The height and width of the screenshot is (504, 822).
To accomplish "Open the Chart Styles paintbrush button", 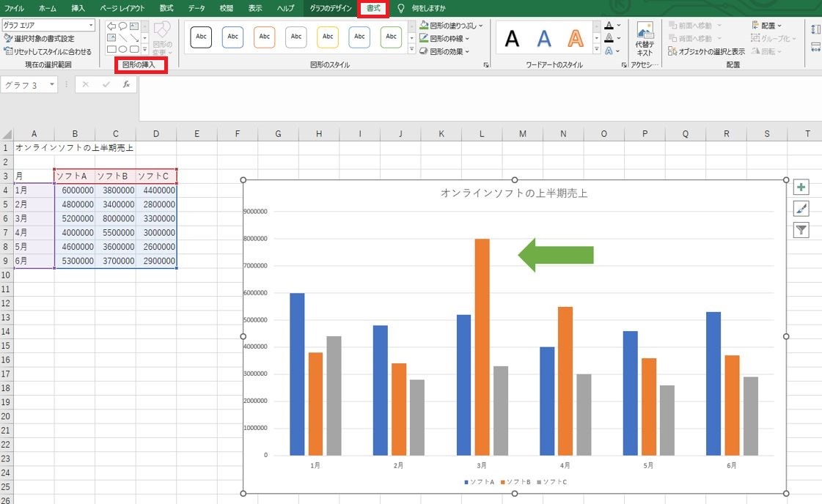I will pos(801,209).
